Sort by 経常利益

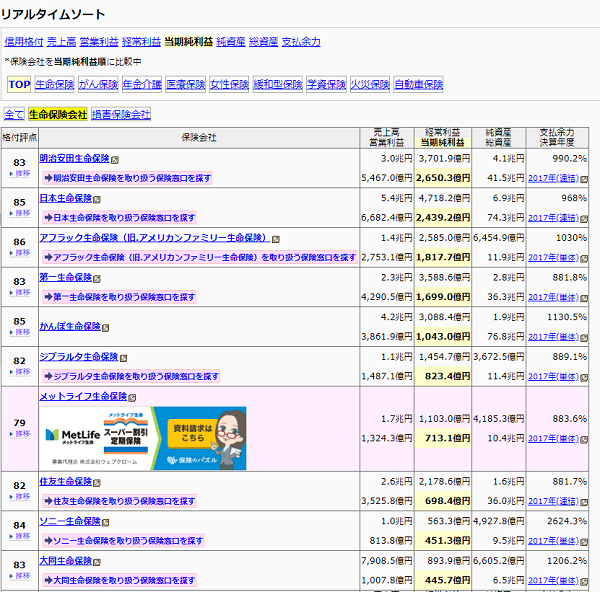coord(141,42)
